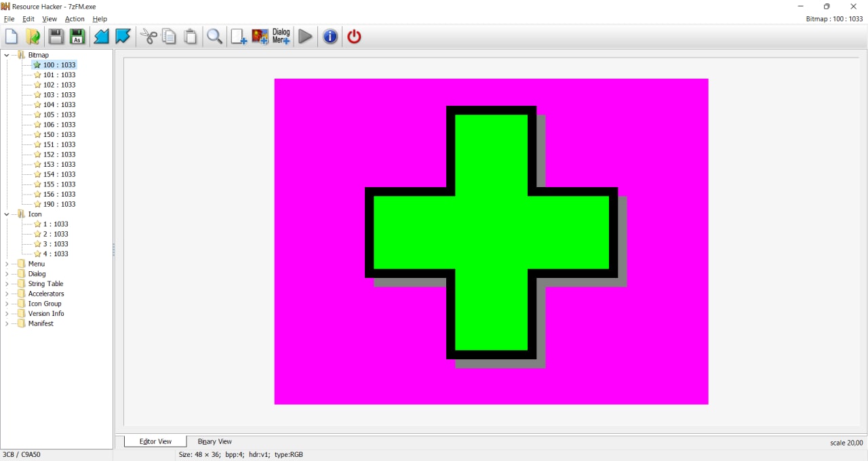The image size is (868, 461).
Task: Select the Editor View tab
Action: 155,441
